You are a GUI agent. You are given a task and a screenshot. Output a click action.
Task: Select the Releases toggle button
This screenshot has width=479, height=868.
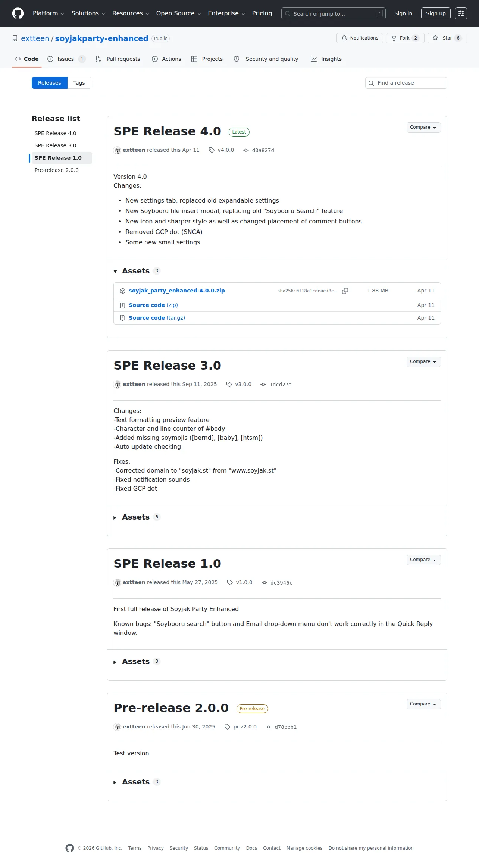[x=49, y=83]
